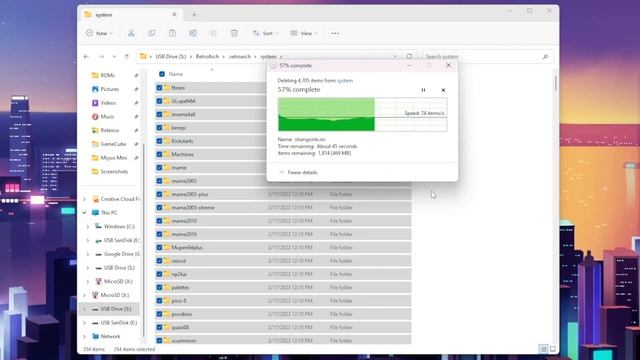Viewport: 640px width, 360px height.
Task: Click the delete progress graph
Action: [x=362, y=114]
